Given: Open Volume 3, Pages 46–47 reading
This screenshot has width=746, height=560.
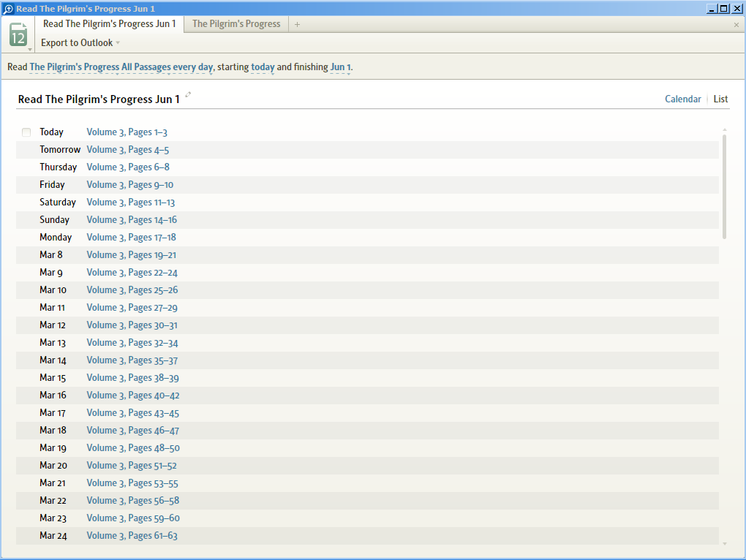Looking at the screenshot, I should point(132,431).
